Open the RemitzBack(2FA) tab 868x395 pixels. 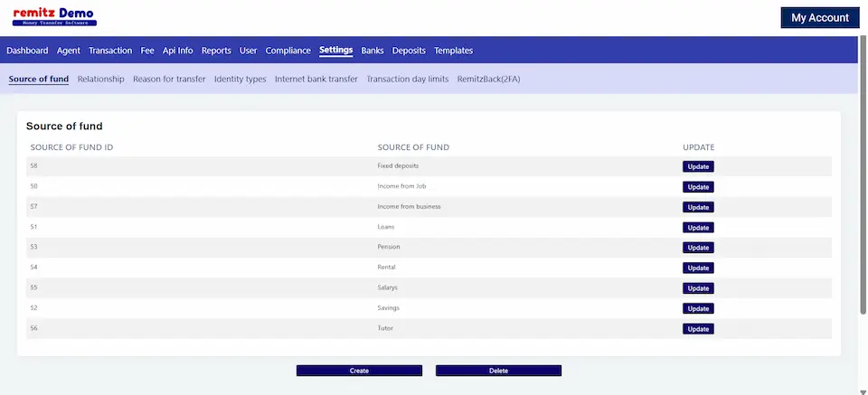pyautogui.click(x=488, y=79)
